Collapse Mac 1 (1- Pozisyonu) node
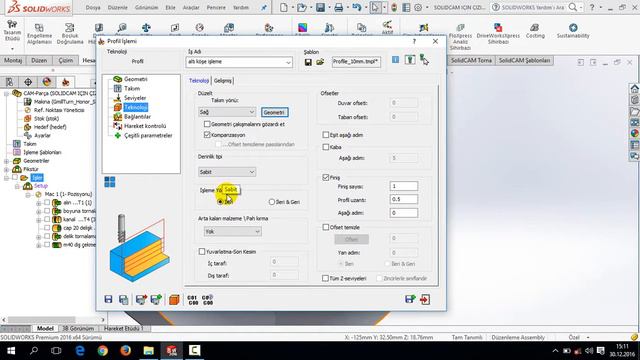 28,194
